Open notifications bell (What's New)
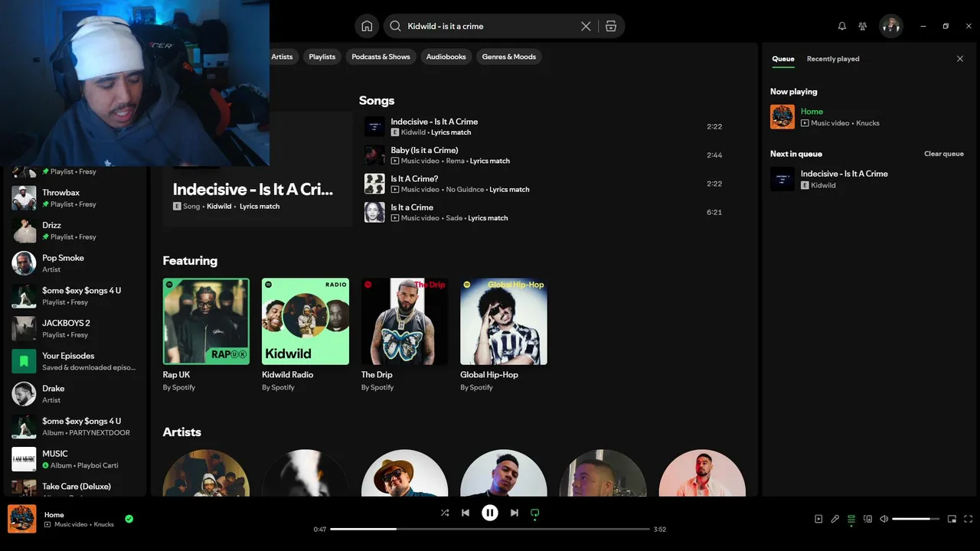Image resolution: width=980 pixels, height=551 pixels. point(842,26)
